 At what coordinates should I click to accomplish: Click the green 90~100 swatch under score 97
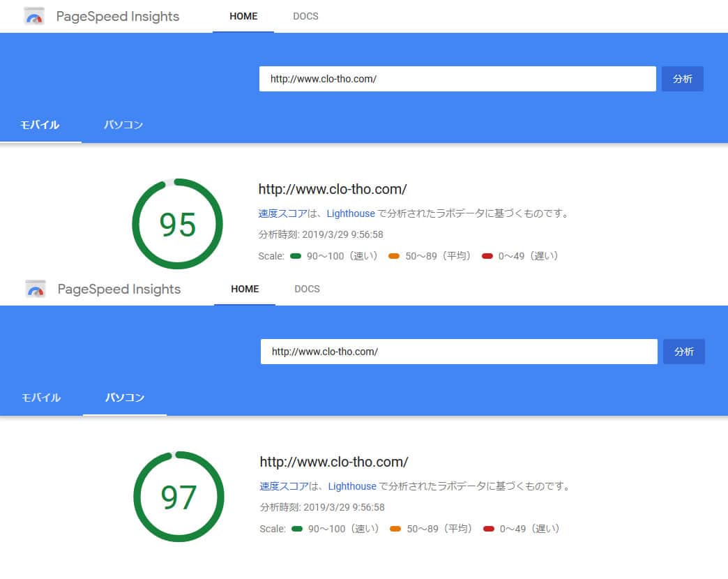pyautogui.click(x=297, y=529)
